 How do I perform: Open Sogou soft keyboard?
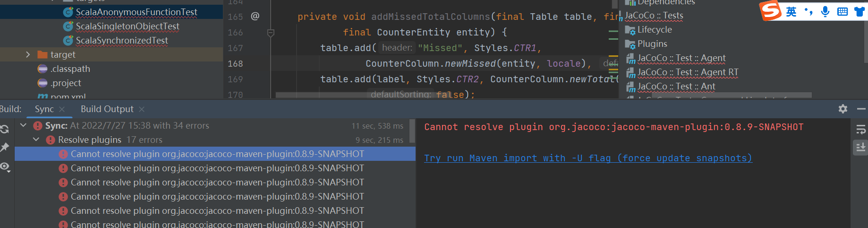[x=842, y=12]
